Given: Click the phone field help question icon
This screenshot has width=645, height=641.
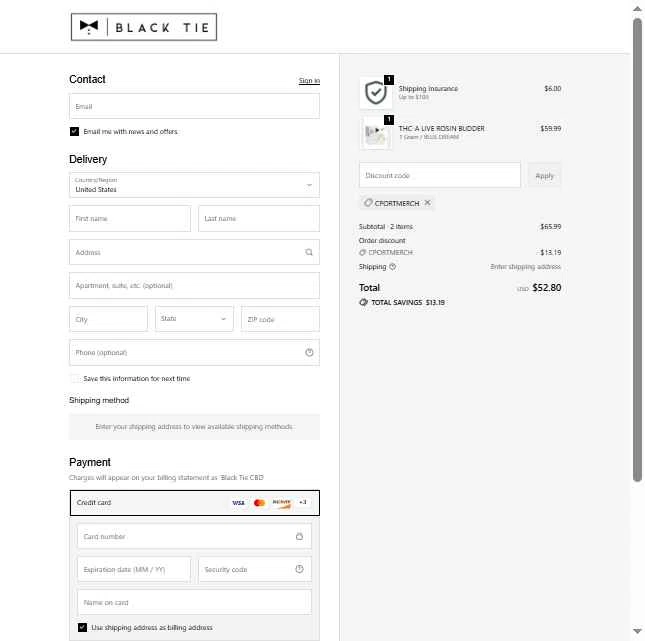Looking at the screenshot, I should point(309,353).
